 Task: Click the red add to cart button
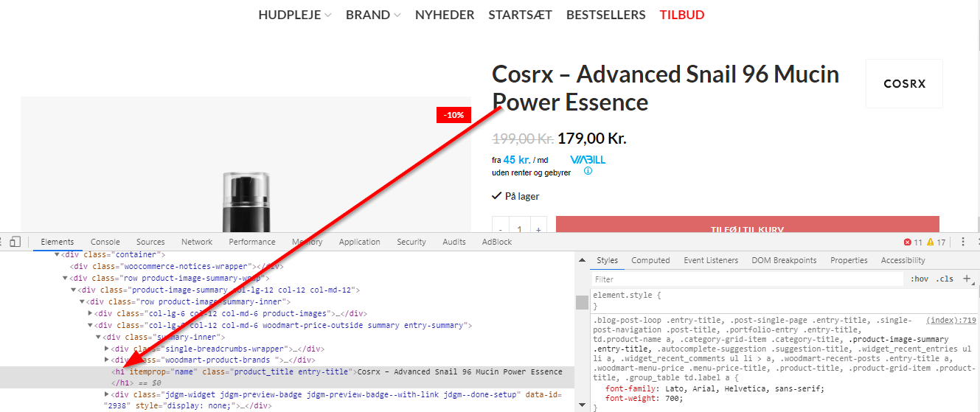748,225
